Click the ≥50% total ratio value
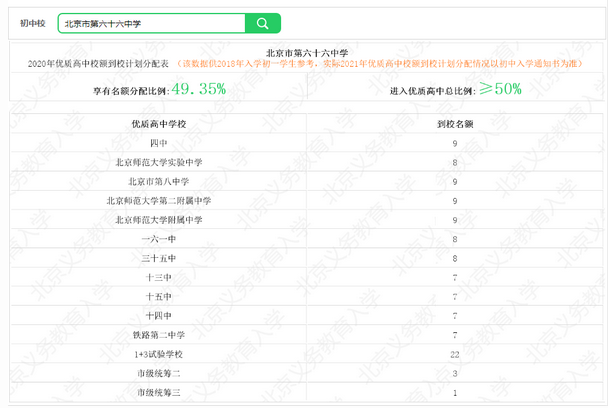 click(499, 89)
